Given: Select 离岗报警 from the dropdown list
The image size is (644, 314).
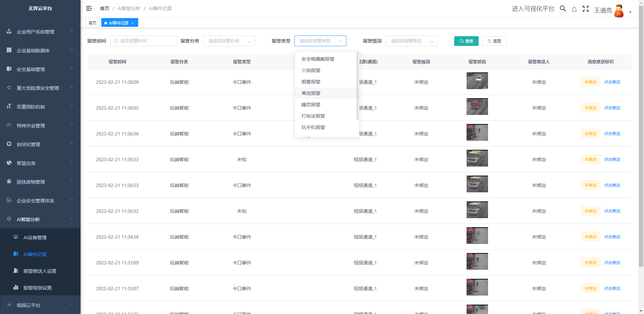Looking at the screenshot, I should (x=311, y=93).
